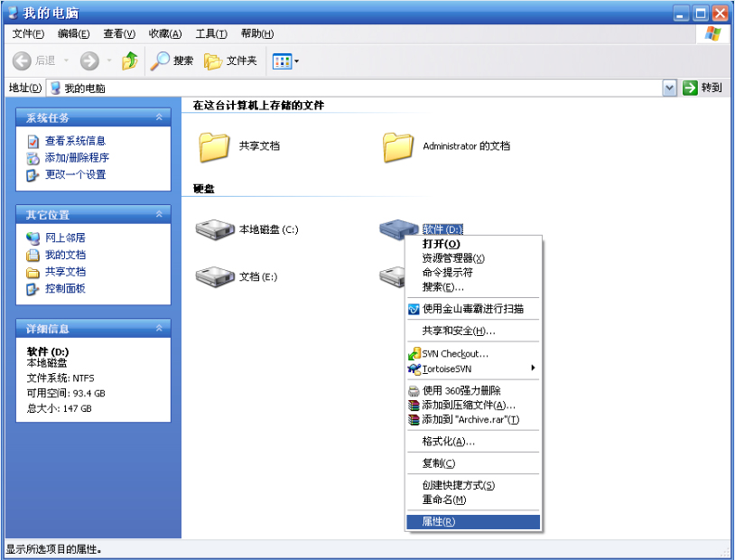Screen dimensions: 735x560
Task: Open the 文件(F) menu
Action: [x=28, y=33]
